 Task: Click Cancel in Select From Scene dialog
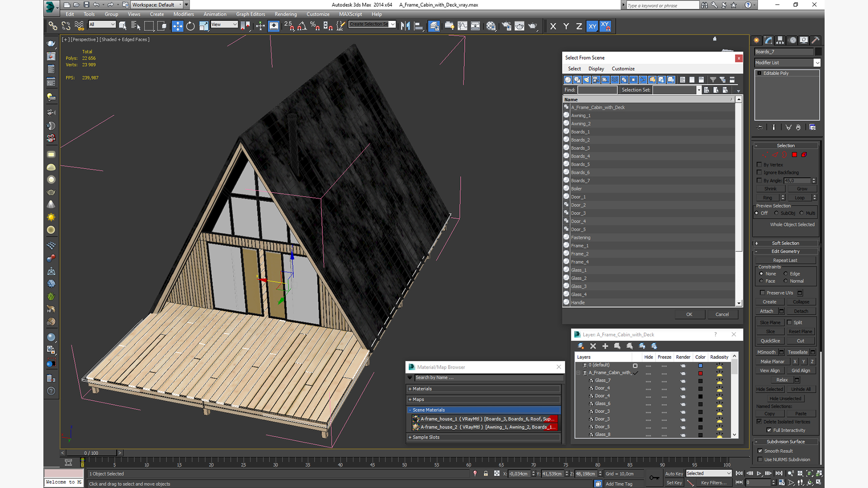(722, 314)
